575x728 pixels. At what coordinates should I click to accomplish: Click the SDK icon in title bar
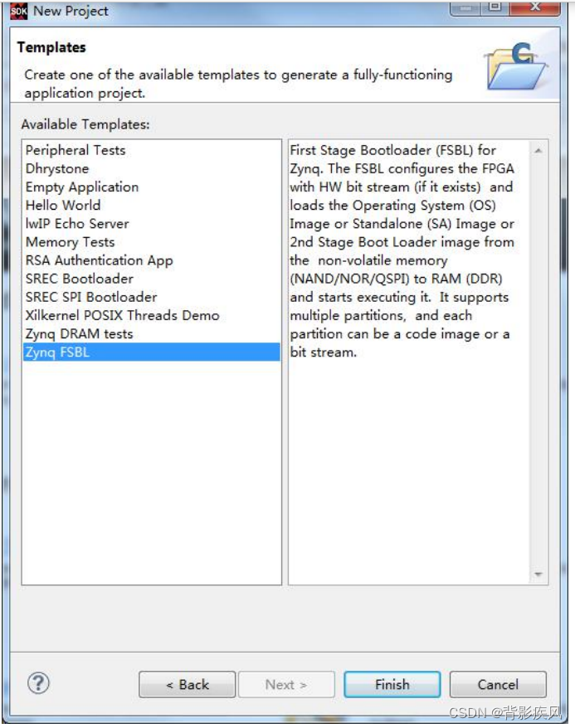[18, 11]
